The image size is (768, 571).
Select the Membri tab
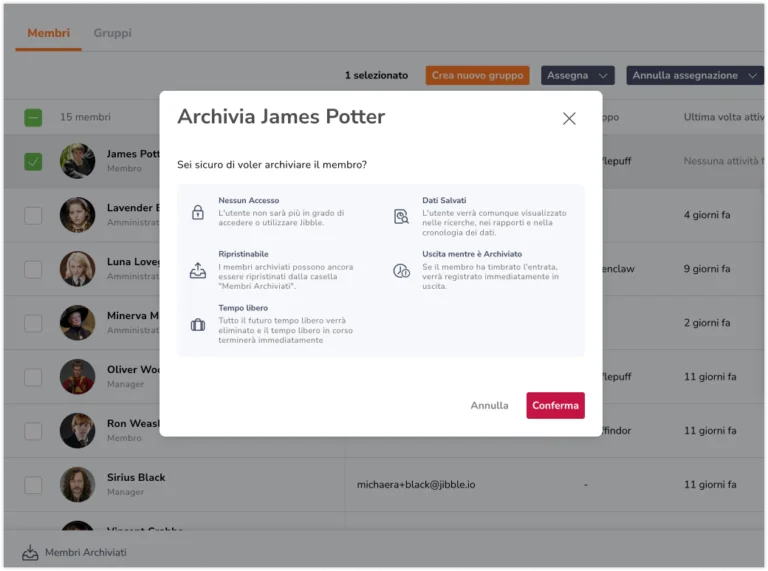click(48, 33)
